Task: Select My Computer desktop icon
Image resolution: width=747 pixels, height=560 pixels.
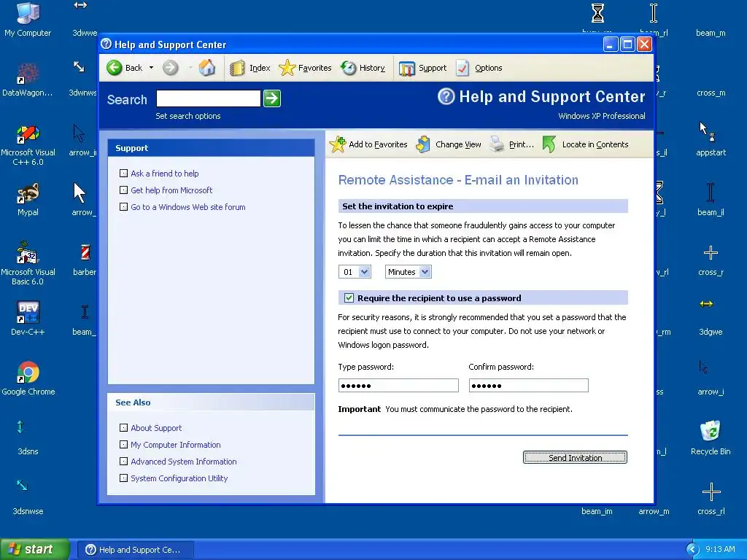Action: click(x=28, y=20)
